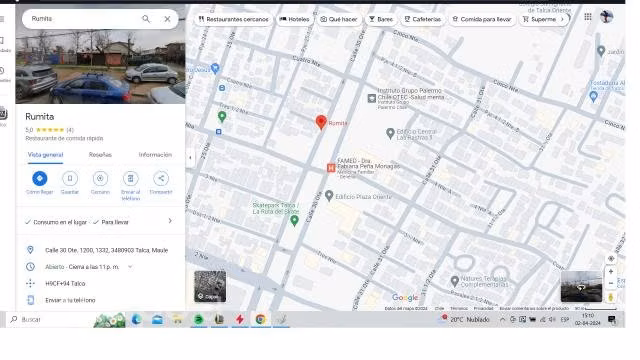Center map on your location icon
The height and width of the screenshot is (360, 640).
[x=611, y=259]
